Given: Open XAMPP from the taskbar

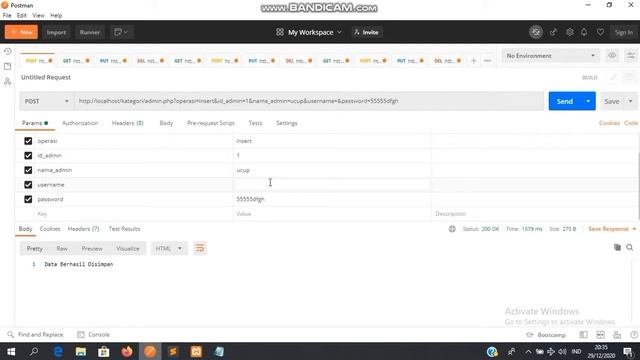Looking at the screenshot, I should point(196,351).
